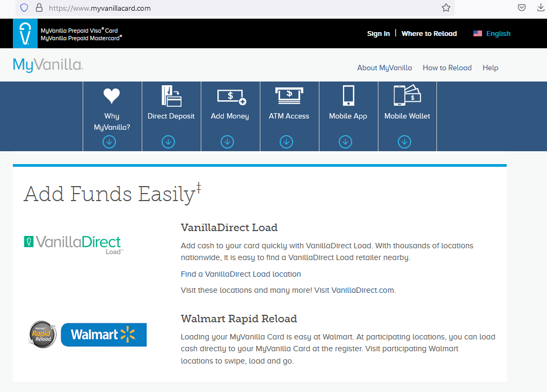Click the Add Money dollar icon
This screenshot has width=547, height=392.
pos(232,97)
